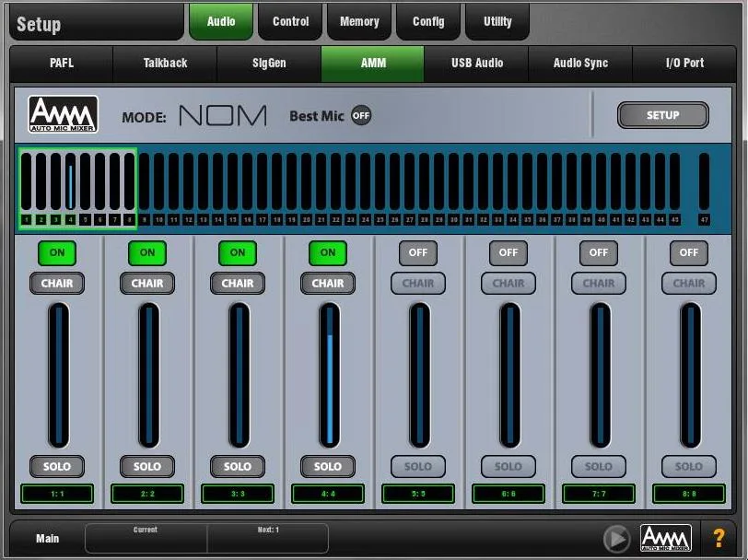Open the Config tab
The height and width of the screenshot is (560, 748).
tap(428, 21)
